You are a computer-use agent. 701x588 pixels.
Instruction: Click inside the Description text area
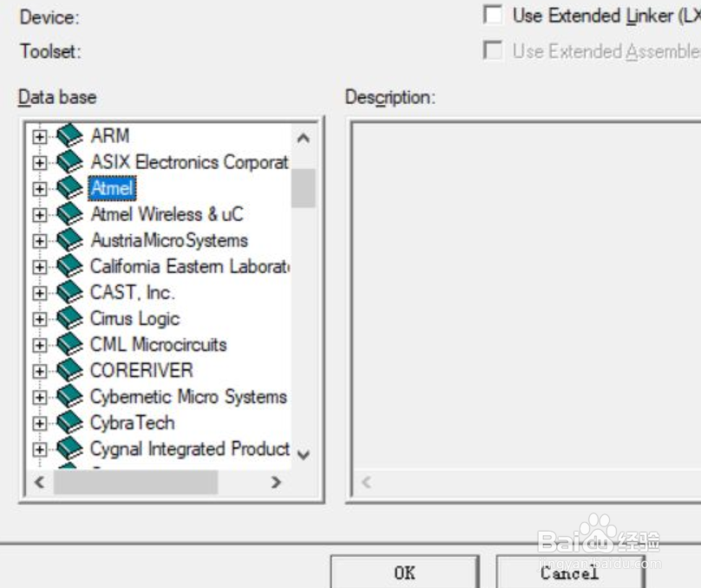point(527,295)
